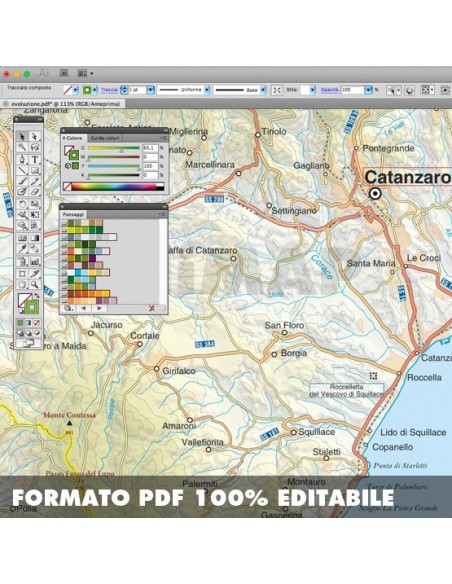Click the Change Screen Mode button
The image size is (452, 584).
(x=28, y=343)
